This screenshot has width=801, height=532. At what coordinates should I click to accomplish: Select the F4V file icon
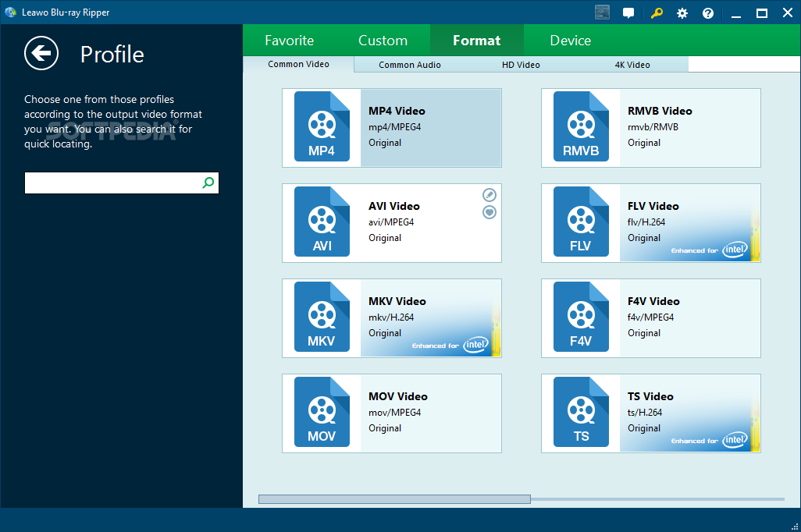582,317
